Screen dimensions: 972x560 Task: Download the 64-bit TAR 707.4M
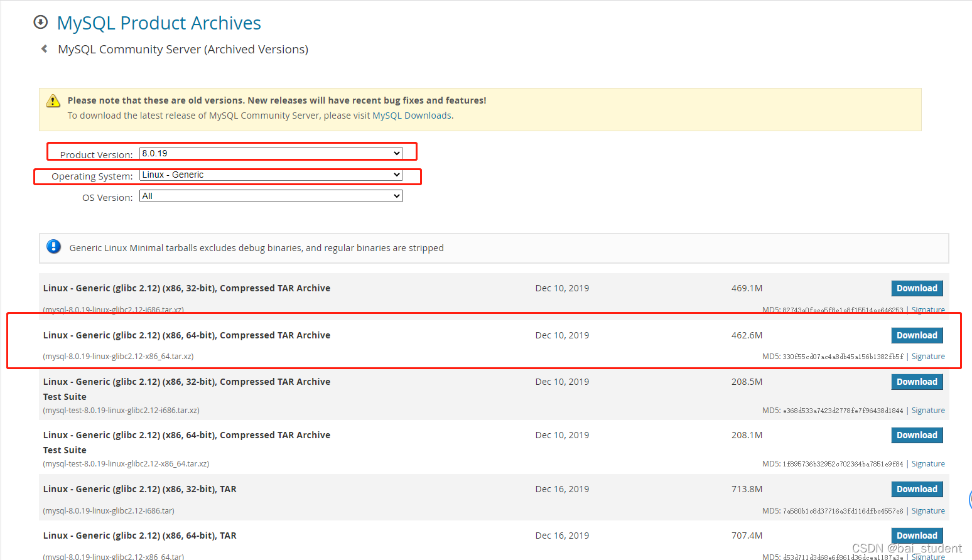(917, 536)
